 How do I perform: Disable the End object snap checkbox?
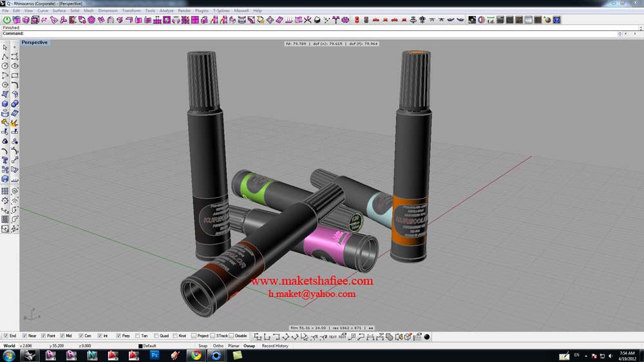point(6,336)
